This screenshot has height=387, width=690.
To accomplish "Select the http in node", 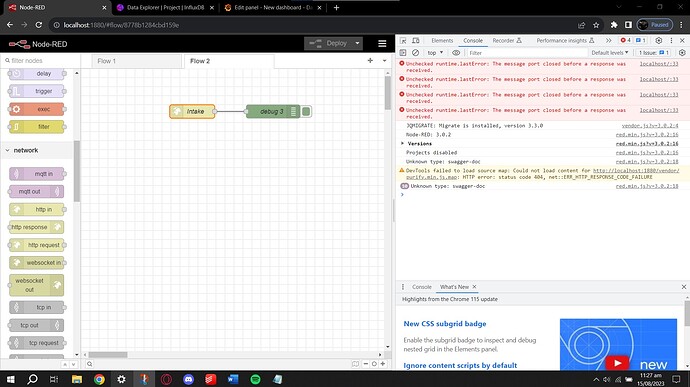I will pos(37,210).
